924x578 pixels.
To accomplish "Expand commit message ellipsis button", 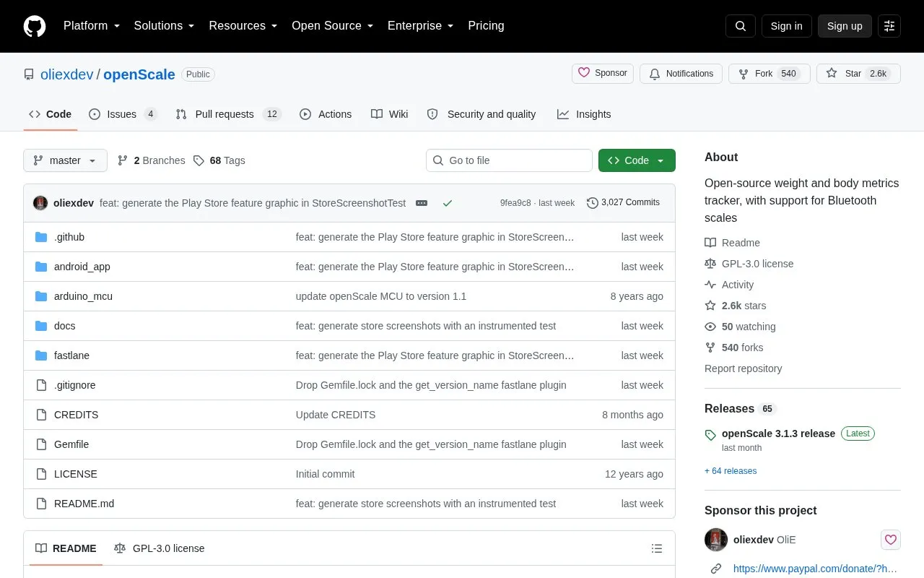I will pyautogui.click(x=422, y=203).
